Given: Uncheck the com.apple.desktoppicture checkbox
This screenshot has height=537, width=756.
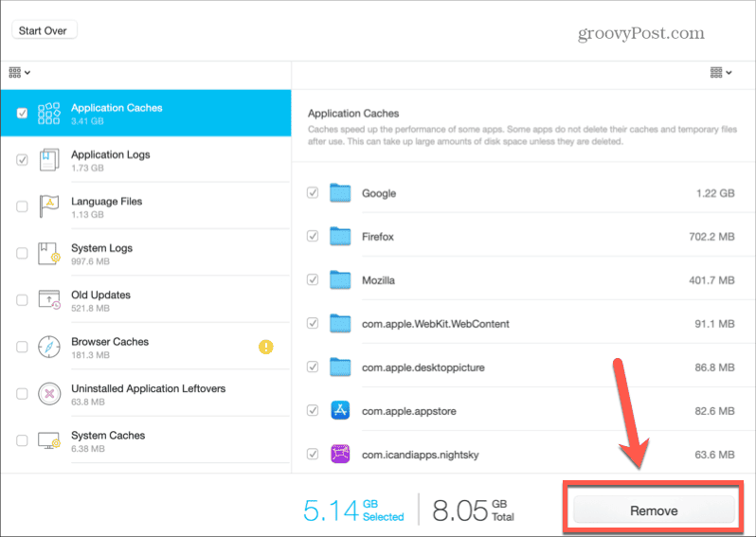Looking at the screenshot, I should point(313,367).
